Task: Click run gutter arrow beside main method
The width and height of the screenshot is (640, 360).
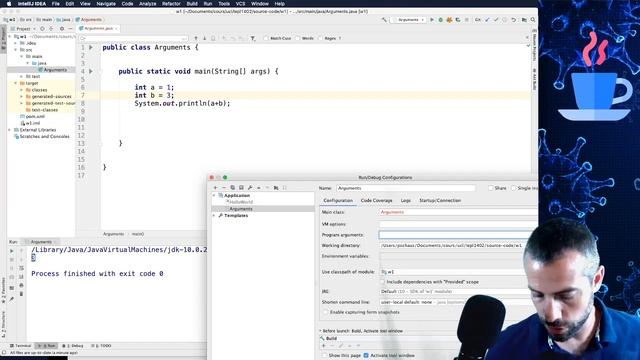Action: pyautogui.click(x=91, y=71)
